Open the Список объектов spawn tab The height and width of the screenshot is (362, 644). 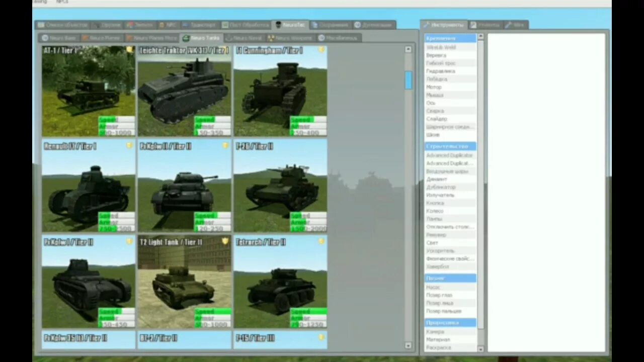click(x=62, y=25)
